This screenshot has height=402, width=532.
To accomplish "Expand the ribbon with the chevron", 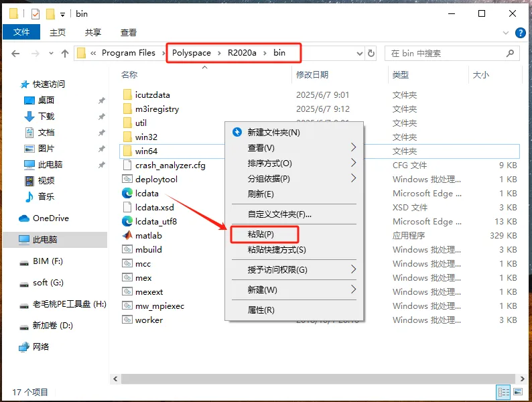I will (506, 33).
